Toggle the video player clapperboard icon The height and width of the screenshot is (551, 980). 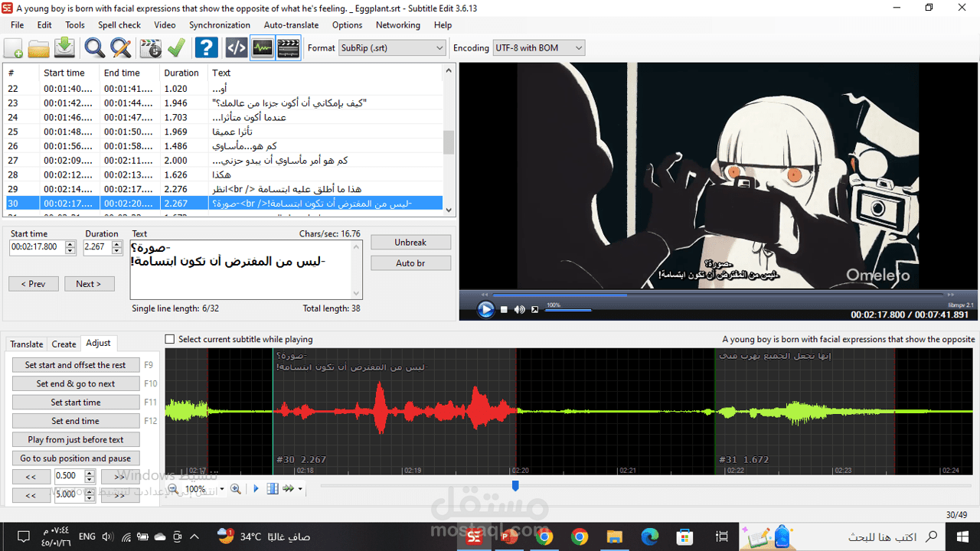289,48
